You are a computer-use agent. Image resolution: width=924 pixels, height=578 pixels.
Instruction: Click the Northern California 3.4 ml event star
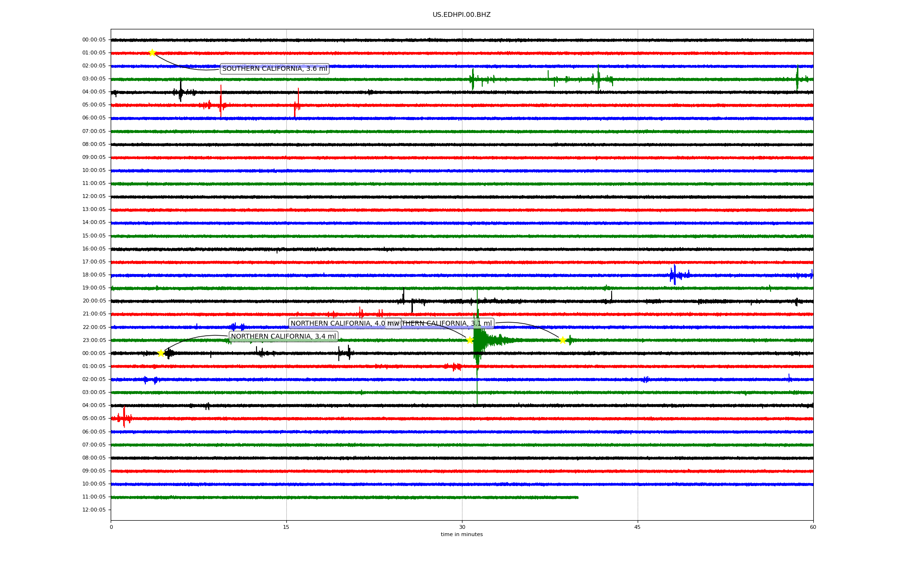pos(161,353)
